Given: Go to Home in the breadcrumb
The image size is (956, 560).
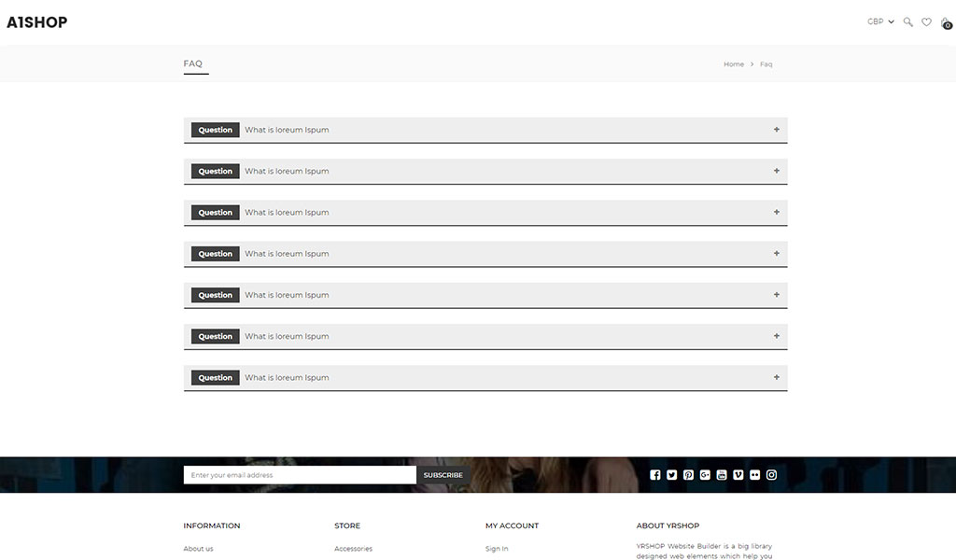Looking at the screenshot, I should (734, 64).
